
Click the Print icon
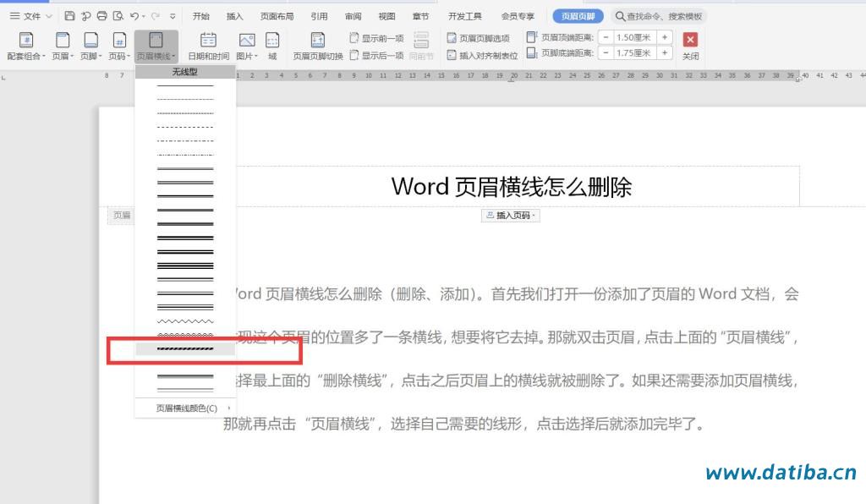tap(102, 16)
